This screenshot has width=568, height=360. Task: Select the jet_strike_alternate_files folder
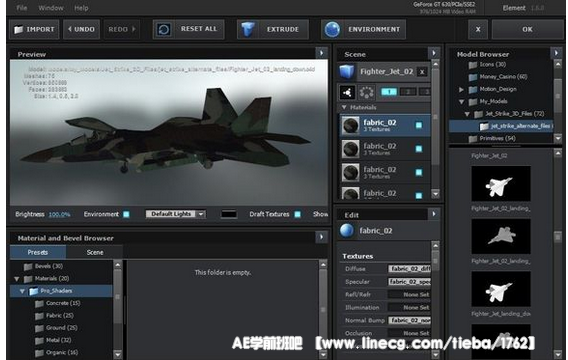(x=501, y=126)
